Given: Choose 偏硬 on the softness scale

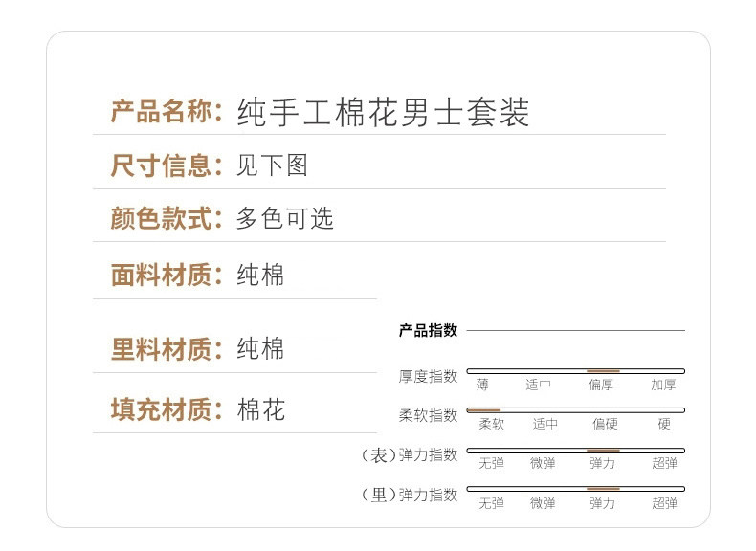Looking at the screenshot, I should coord(605,424).
